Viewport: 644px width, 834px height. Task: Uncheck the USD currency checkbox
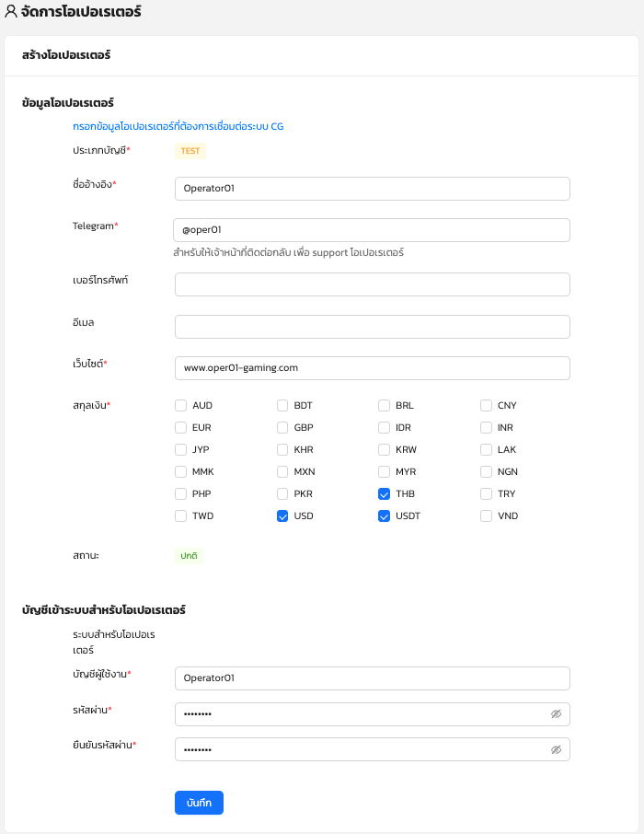point(282,515)
